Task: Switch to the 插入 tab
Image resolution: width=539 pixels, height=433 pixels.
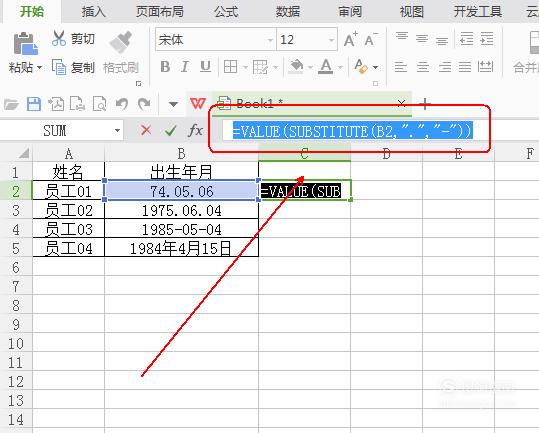Action: [94, 11]
